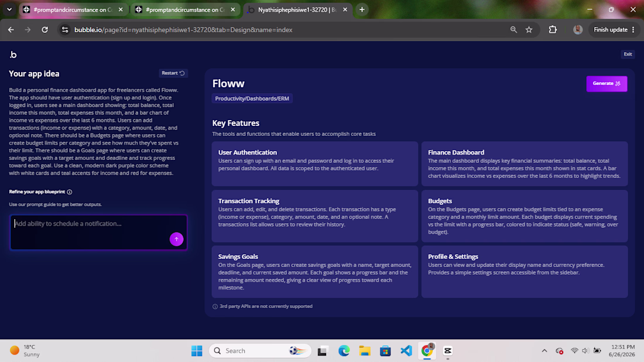
Task: Click the Budgets feature heading
Action: [440, 201]
